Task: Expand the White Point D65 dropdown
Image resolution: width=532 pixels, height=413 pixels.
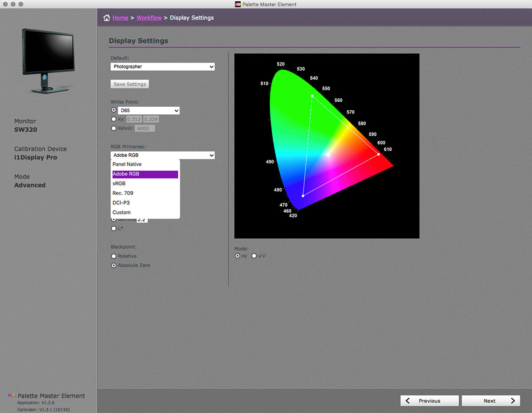Action: tap(149, 110)
